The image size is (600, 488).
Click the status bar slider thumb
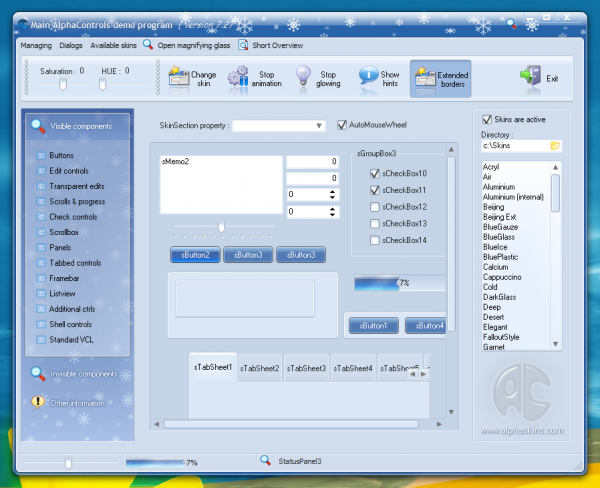click(68, 462)
